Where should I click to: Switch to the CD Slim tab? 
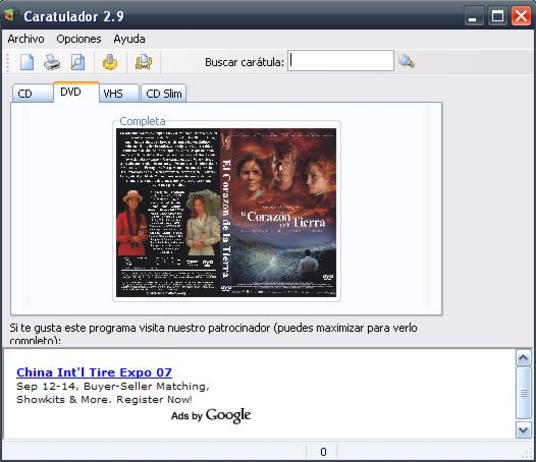(x=163, y=93)
